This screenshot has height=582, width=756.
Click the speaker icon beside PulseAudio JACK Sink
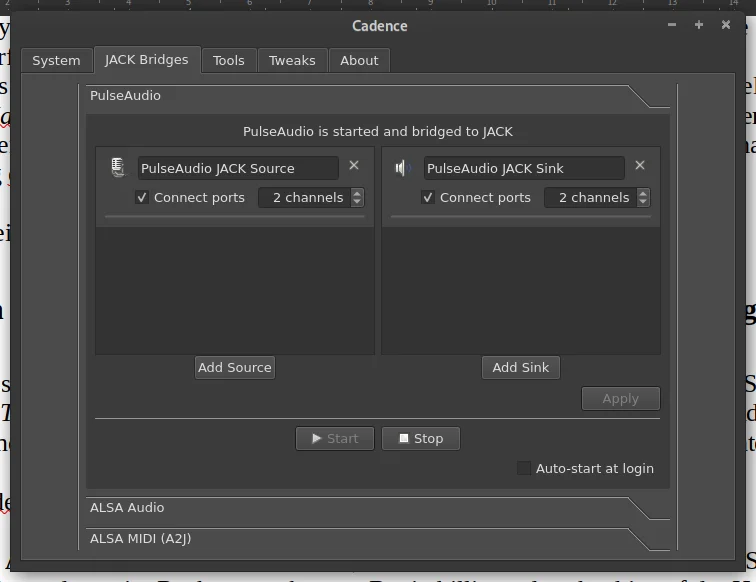click(403, 168)
